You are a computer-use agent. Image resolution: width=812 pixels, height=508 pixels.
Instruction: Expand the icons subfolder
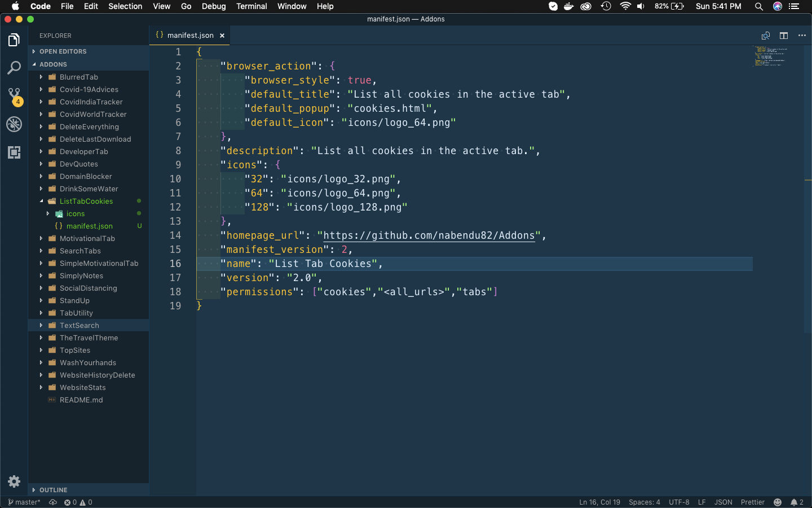point(89,213)
